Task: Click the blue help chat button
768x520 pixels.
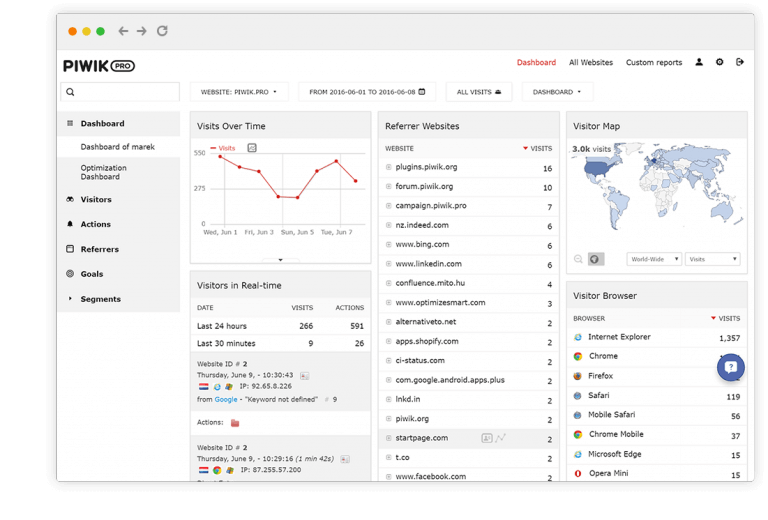Action: pyautogui.click(x=731, y=367)
